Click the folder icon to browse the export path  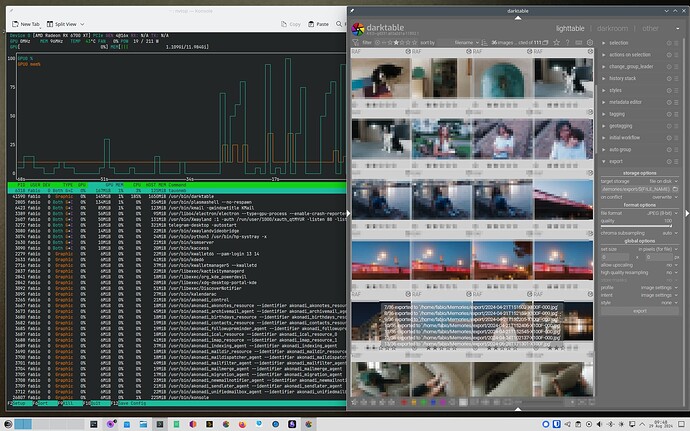(676, 189)
